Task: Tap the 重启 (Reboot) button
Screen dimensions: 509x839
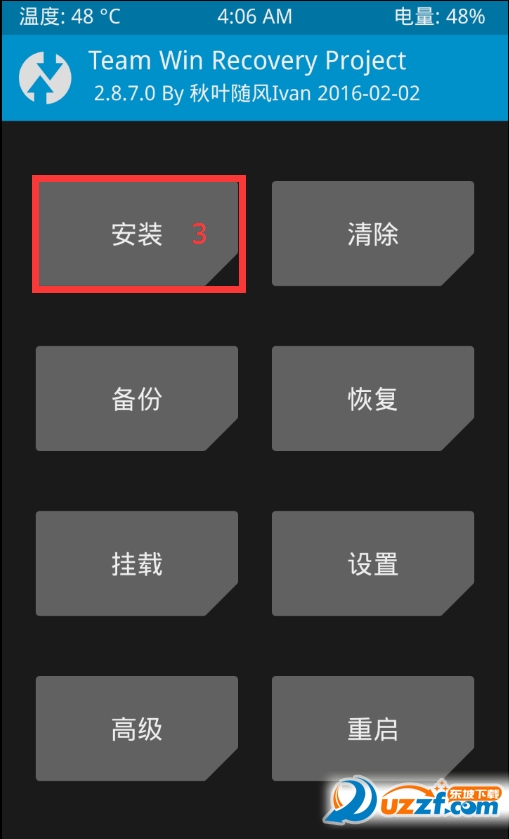Action: (373, 728)
